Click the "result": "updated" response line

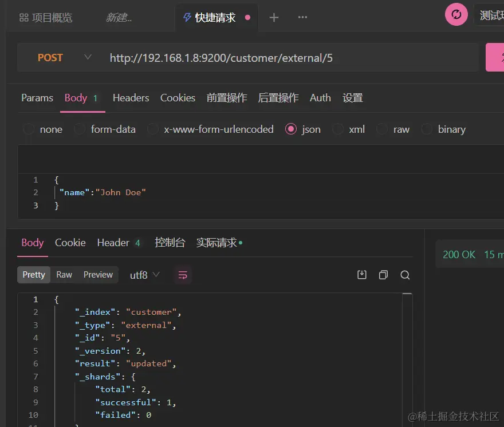(x=125, y=363)
